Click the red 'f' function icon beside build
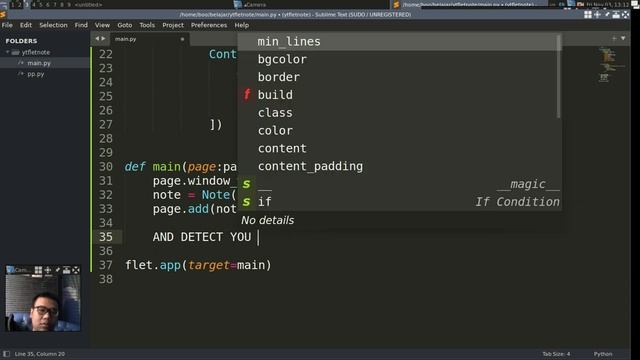 click(247, 94)
